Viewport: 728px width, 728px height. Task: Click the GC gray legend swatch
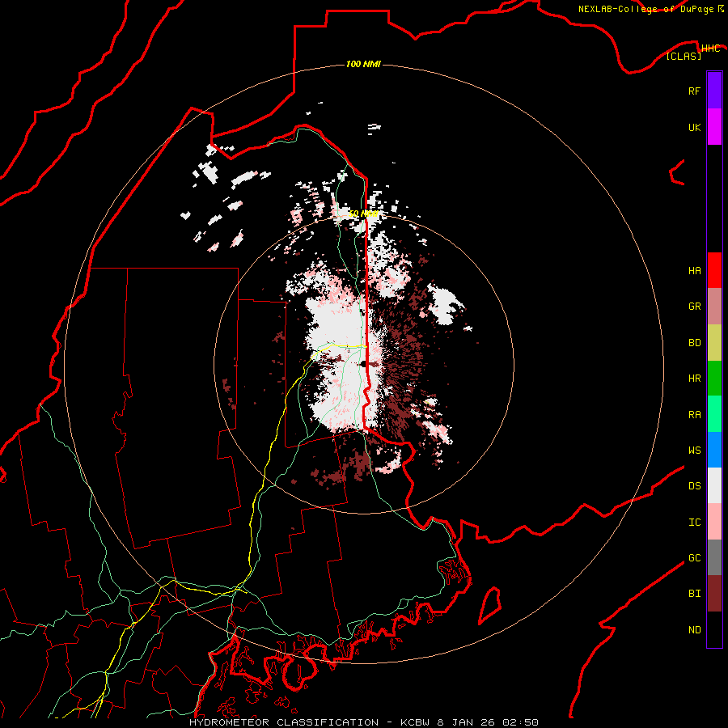[714, 557]
